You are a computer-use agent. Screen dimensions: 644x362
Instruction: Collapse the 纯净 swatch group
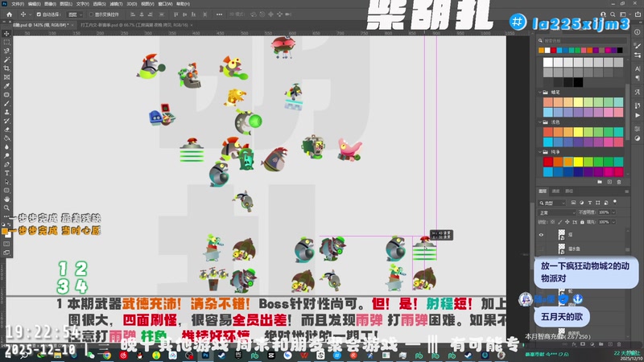click(x=539, y=152)
